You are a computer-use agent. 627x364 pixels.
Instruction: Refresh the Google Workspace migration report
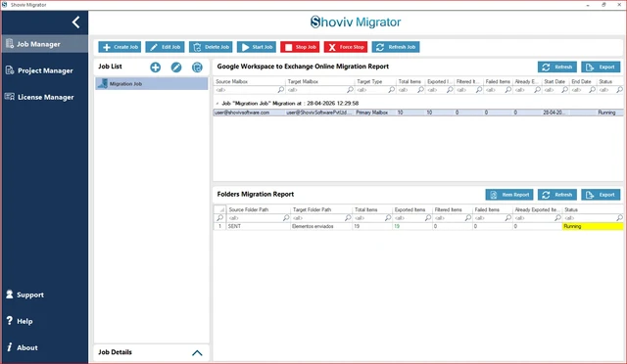[x=557, y=68]
